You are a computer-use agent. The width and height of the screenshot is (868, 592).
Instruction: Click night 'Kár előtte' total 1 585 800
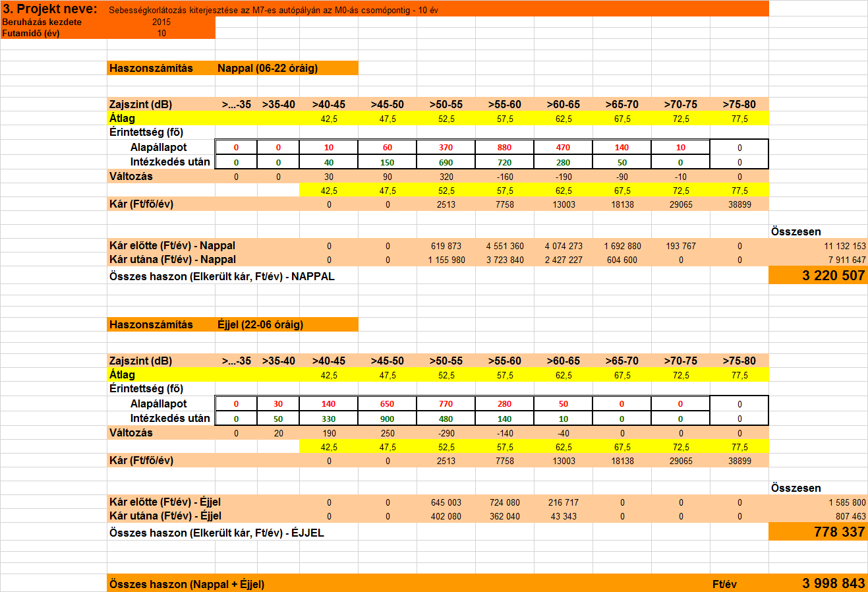819,502
